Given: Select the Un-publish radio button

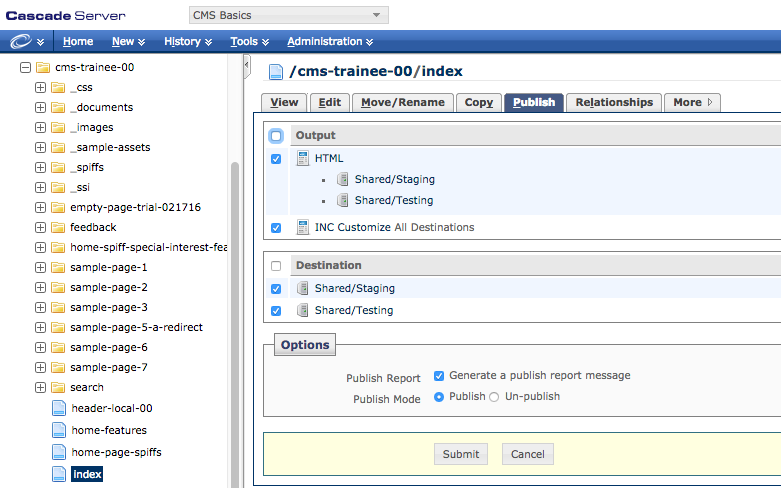Looking at the screenshot, I should tap(494, 397).
